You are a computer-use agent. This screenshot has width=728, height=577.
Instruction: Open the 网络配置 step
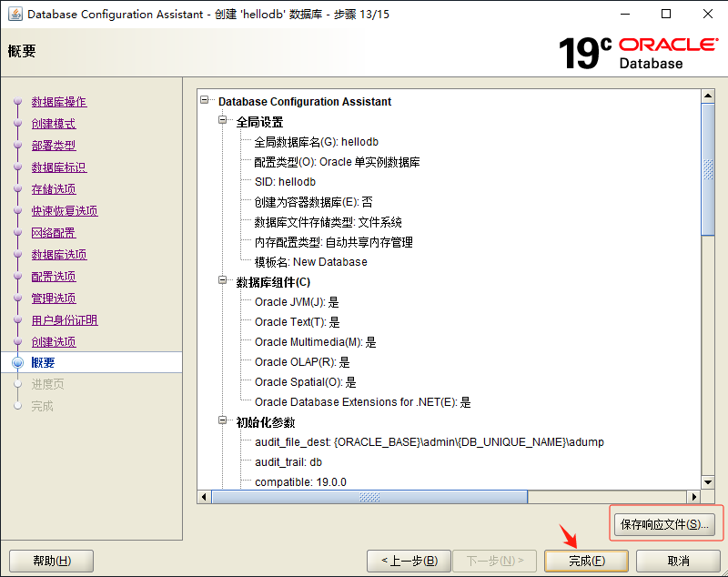(x=54, y=233)
